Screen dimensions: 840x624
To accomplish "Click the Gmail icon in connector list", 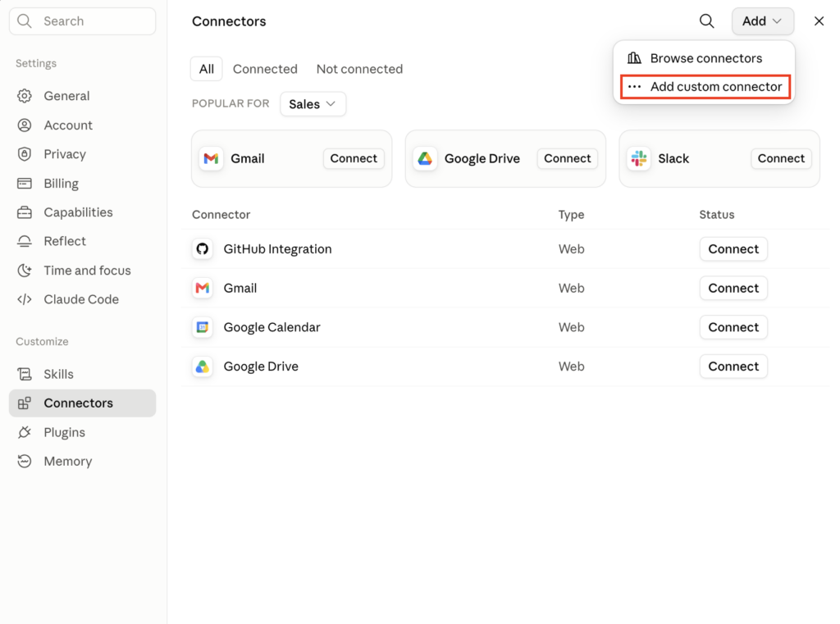I will (203, 288).
